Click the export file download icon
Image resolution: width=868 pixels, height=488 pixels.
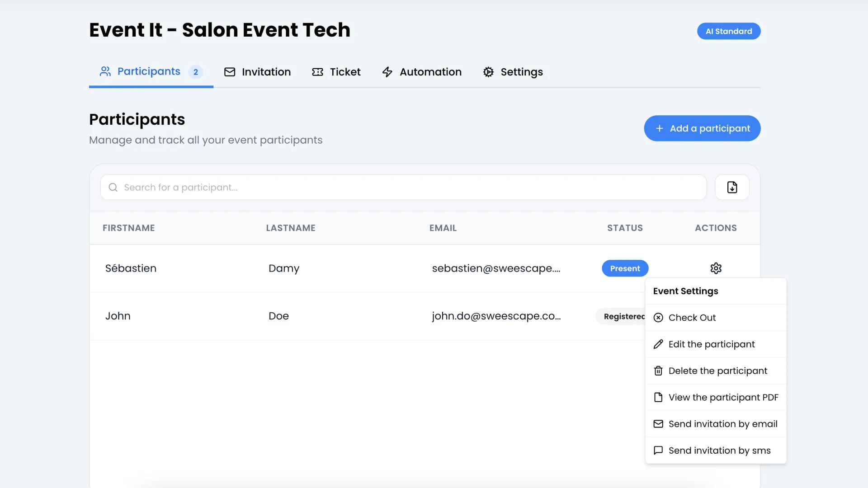pyautogui.click(x=732, y=187)
